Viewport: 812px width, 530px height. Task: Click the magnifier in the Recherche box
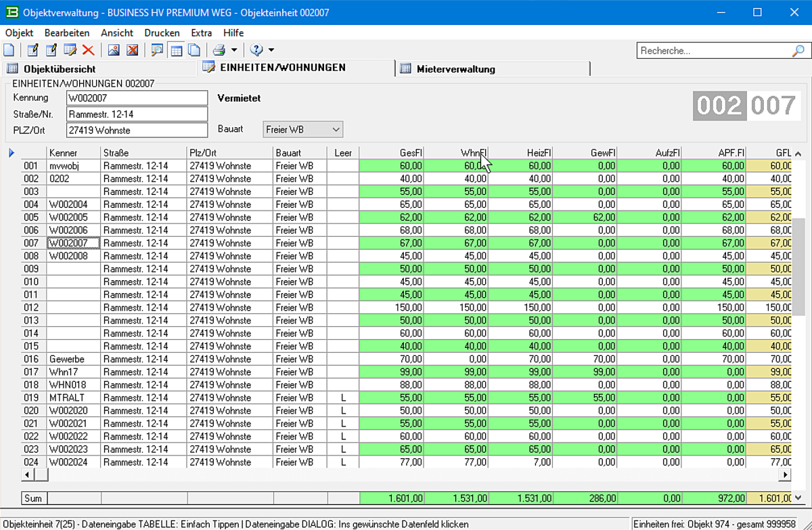(x=798, y=51)
